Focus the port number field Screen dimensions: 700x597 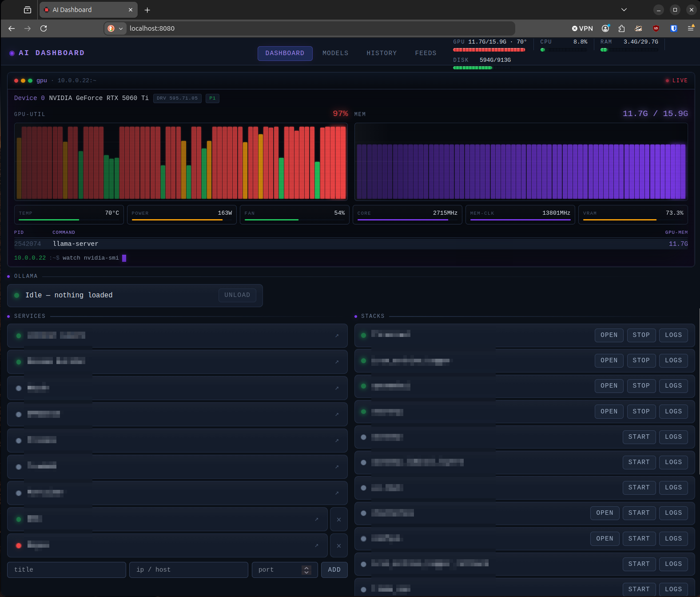pos(285,570)
